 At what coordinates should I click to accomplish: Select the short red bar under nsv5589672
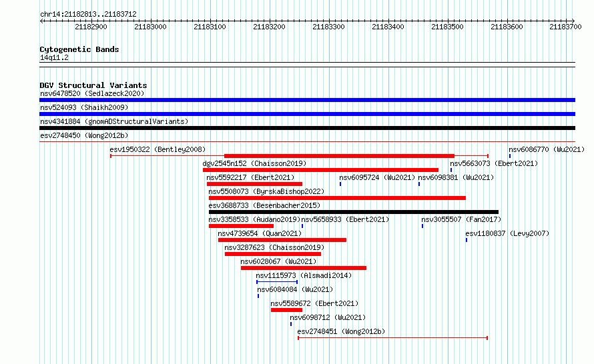286,310
